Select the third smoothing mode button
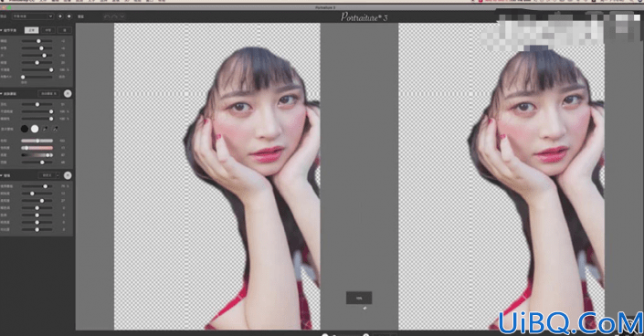The height and width of the screenshot is (336, 644). tap(65, 30)
